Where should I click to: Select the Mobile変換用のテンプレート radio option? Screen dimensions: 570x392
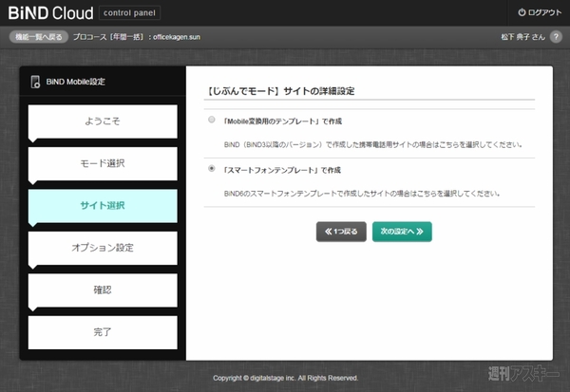point(211,120)
